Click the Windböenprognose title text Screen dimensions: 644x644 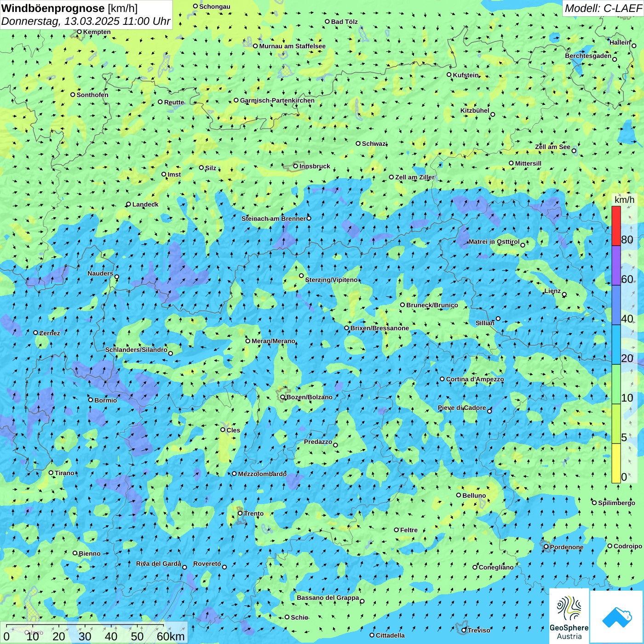[53, 8]
